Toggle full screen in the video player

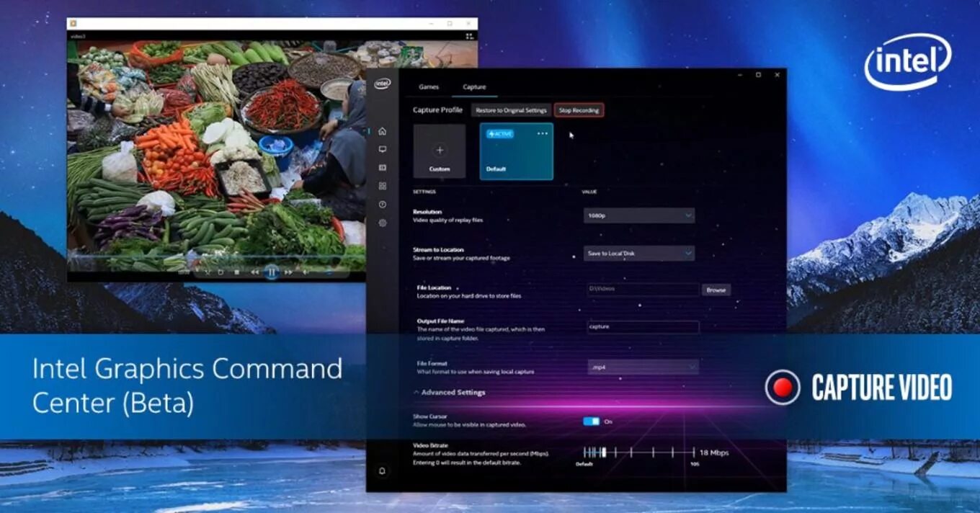(x=469, y=35)
